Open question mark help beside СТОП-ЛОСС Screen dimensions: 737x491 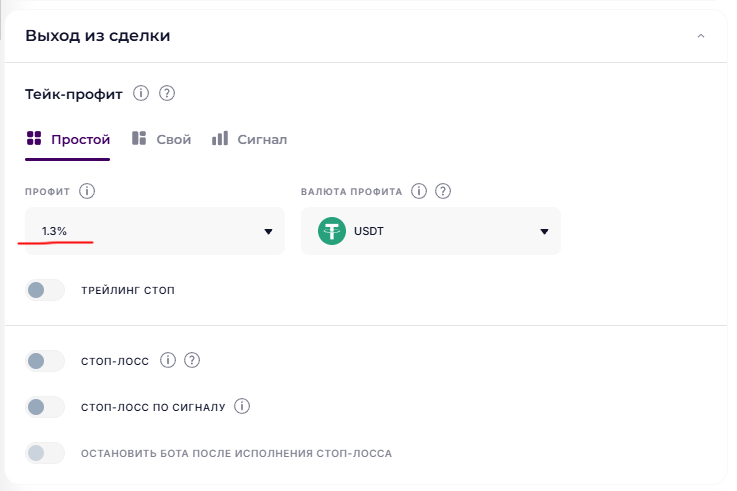click(x=192, y=360)
